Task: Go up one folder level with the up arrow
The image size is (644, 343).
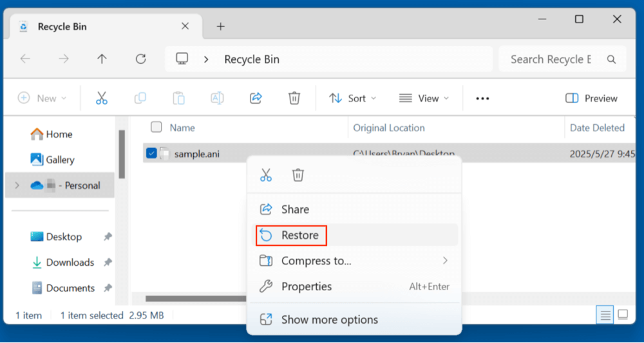Action: 102,59
